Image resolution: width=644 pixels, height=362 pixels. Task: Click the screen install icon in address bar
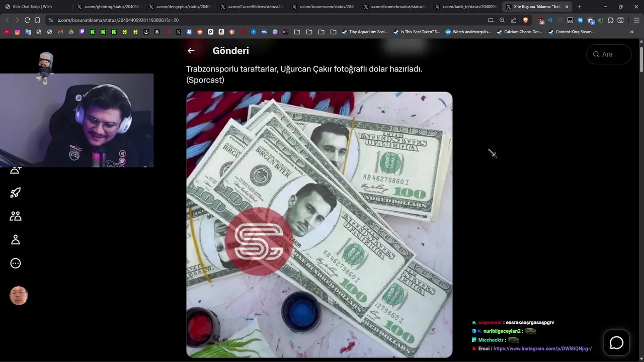point(491,20)
